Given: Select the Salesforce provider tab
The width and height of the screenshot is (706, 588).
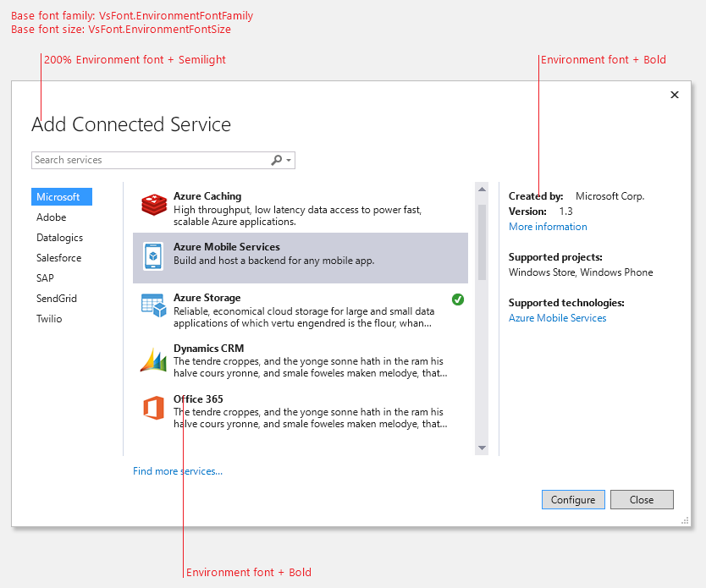Looking at the screenshot, I should [x=58, y=258].
